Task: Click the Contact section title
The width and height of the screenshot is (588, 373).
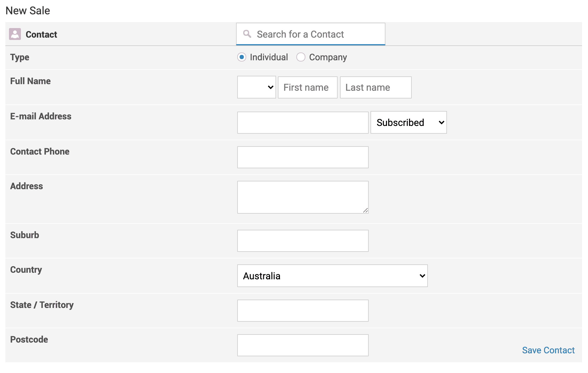Action: [41, 34]
